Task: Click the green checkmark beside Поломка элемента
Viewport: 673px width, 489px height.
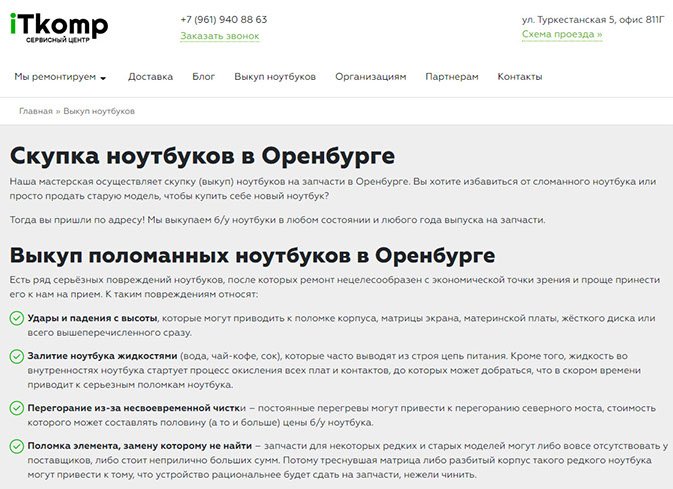Action: coord(17,446)
